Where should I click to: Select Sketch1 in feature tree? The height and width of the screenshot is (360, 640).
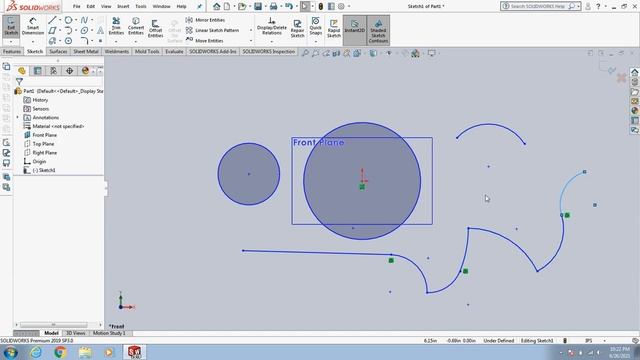point(44,170)
